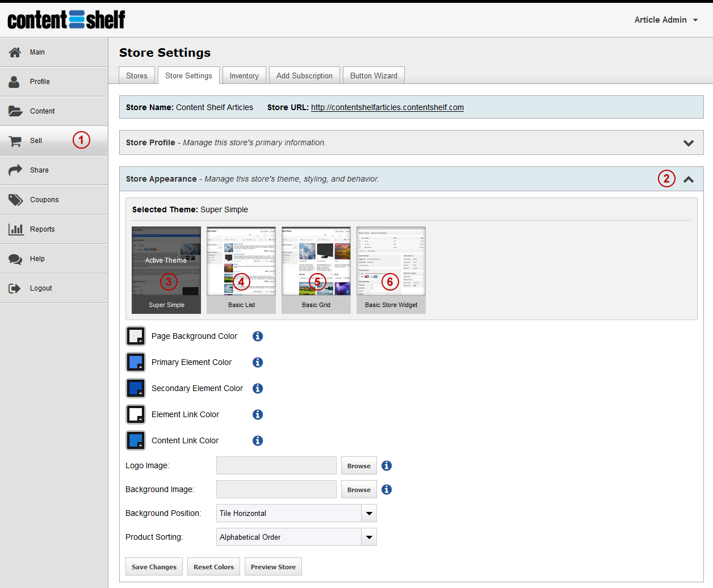Open Sell in the sidebar menu
The width and height of the screenshot is (713, 588).
point(54,141)
